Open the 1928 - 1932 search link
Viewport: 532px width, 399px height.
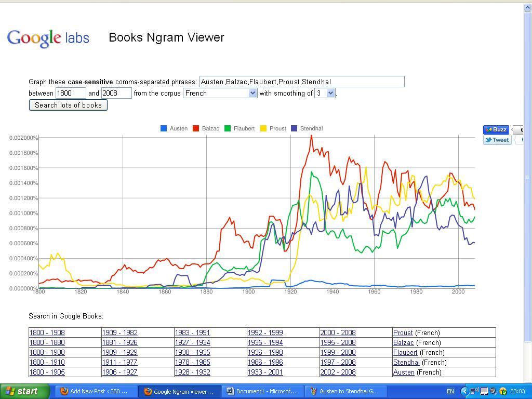[x=192, y=372]
